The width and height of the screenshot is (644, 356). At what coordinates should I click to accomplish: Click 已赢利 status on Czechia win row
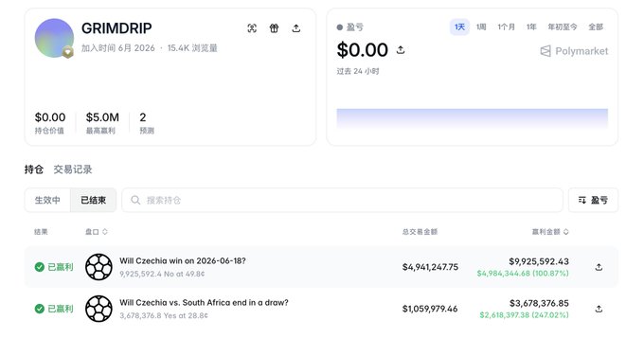pyautogui.click(x=54, y=267)
